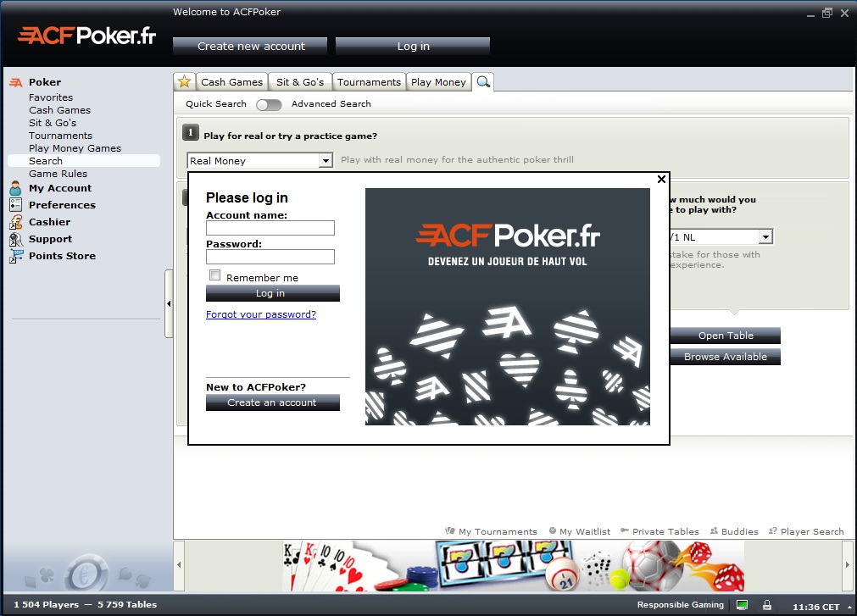Close the login dialog with the X
This screenshot has width=857, height=616.
pos(661,179)
